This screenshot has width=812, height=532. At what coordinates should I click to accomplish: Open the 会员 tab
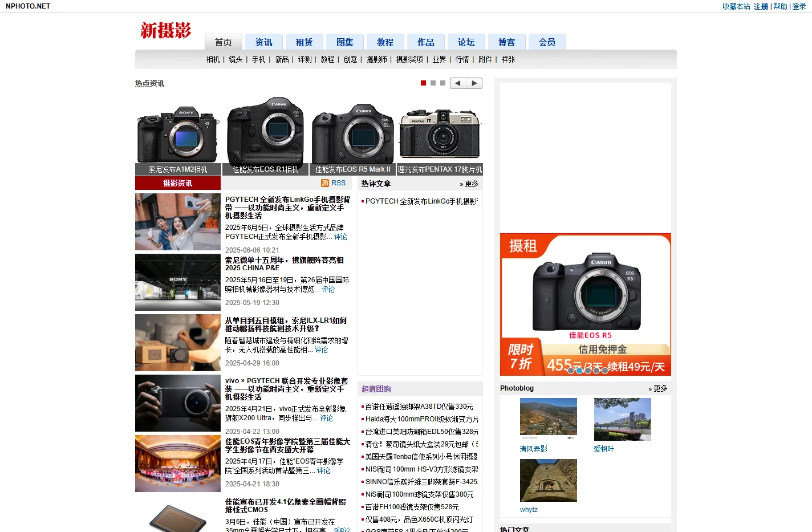click(547, 42)
